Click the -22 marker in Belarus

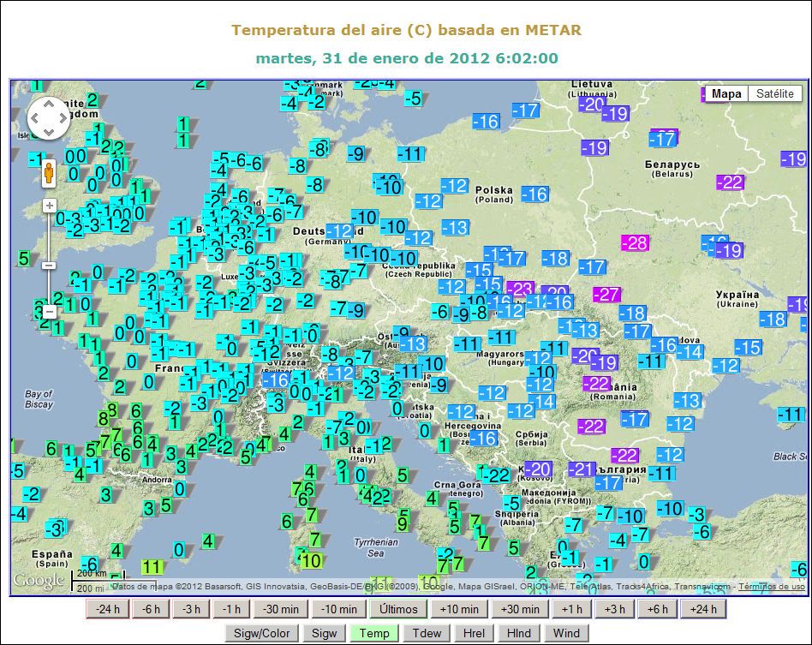point(731,182)
